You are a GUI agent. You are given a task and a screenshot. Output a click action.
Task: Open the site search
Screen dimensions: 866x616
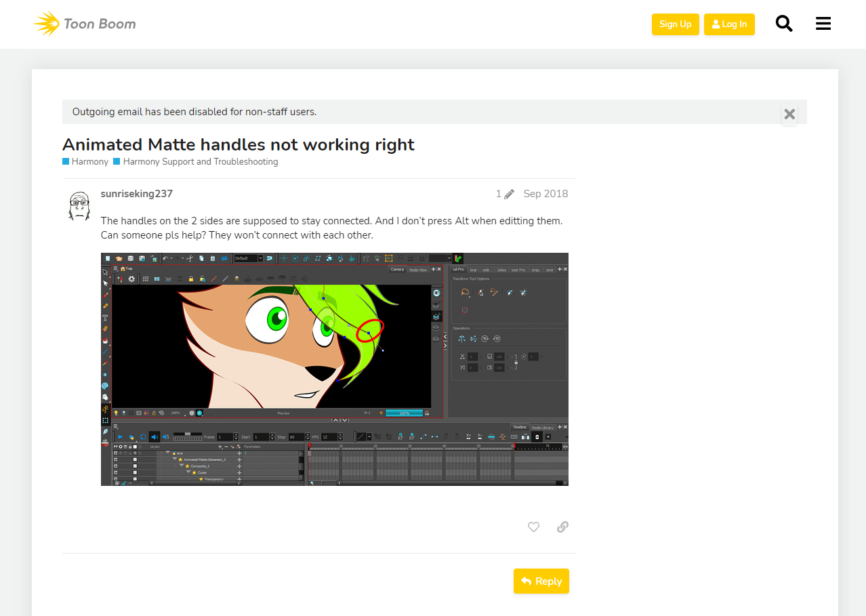pos(784,24)
